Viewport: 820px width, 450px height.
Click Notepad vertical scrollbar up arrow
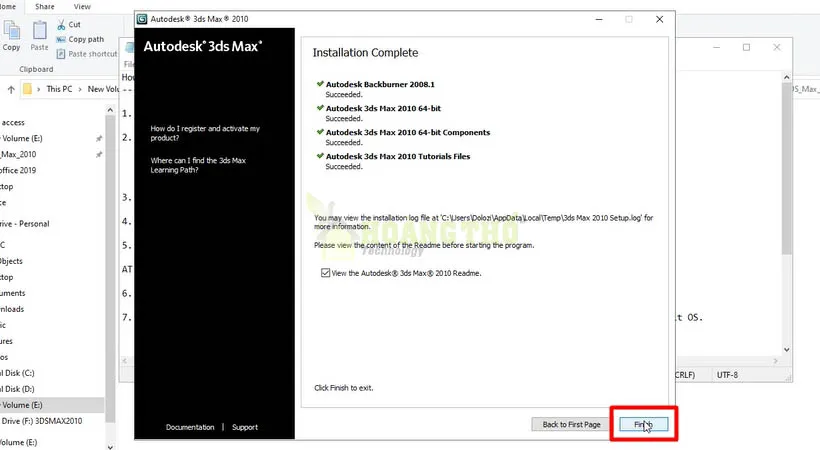pyautogui.click(x=787, y=77)
